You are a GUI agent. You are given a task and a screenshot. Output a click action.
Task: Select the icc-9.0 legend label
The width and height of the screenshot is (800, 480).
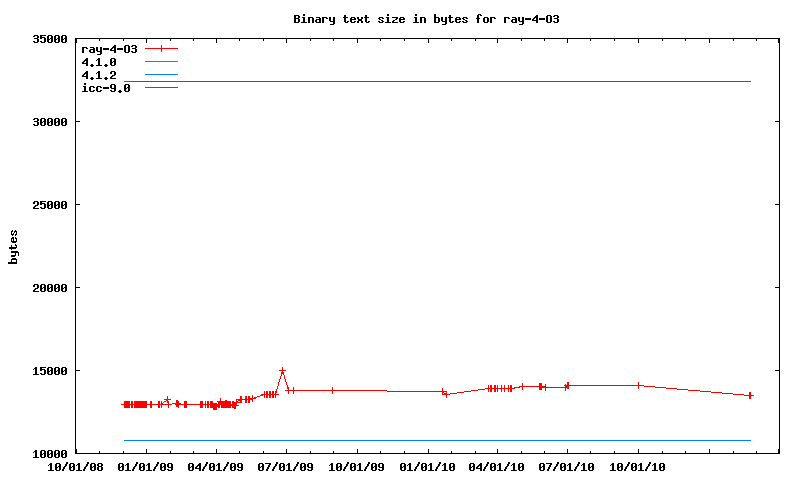coord(106,88)
